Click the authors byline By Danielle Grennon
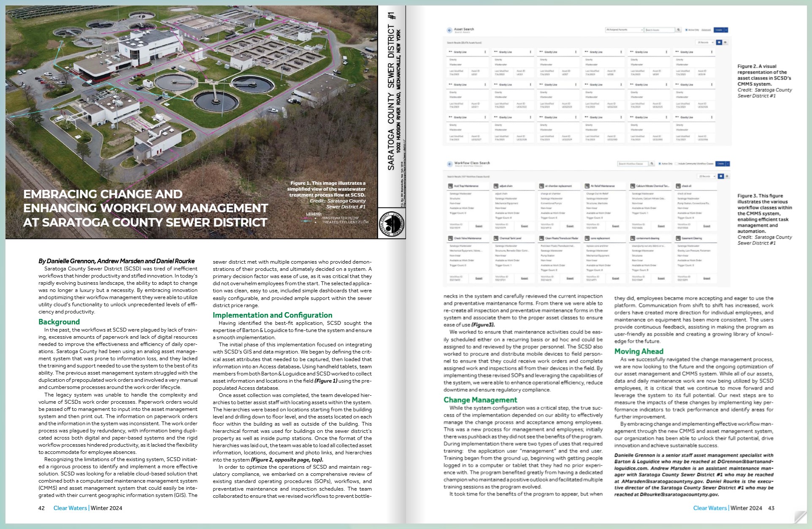The height and width of the screenshot is (529, 812). coord(116,261)
